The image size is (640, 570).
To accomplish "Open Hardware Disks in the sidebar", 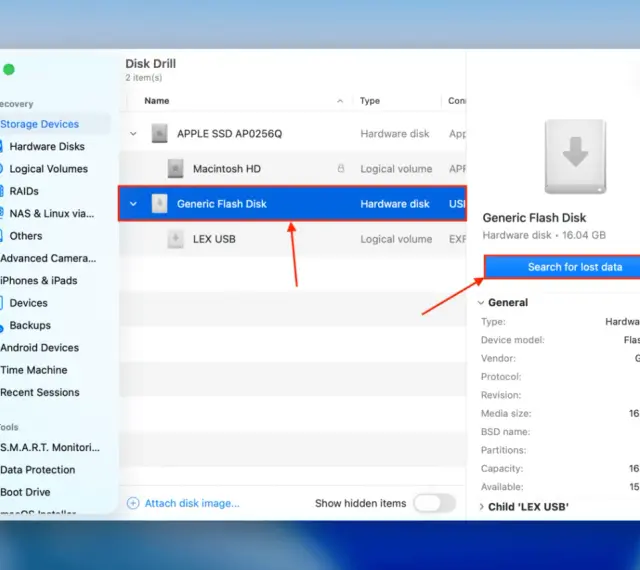I will click(x=47, y=147).
